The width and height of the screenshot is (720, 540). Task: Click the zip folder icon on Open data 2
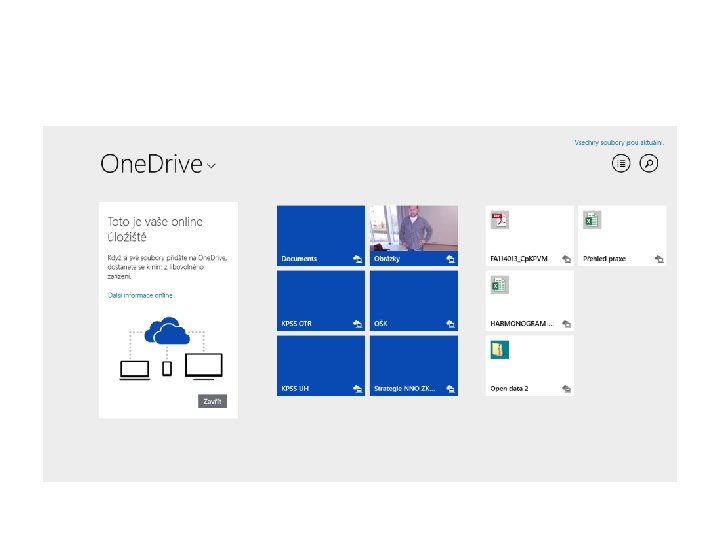[x=500, y=350]
